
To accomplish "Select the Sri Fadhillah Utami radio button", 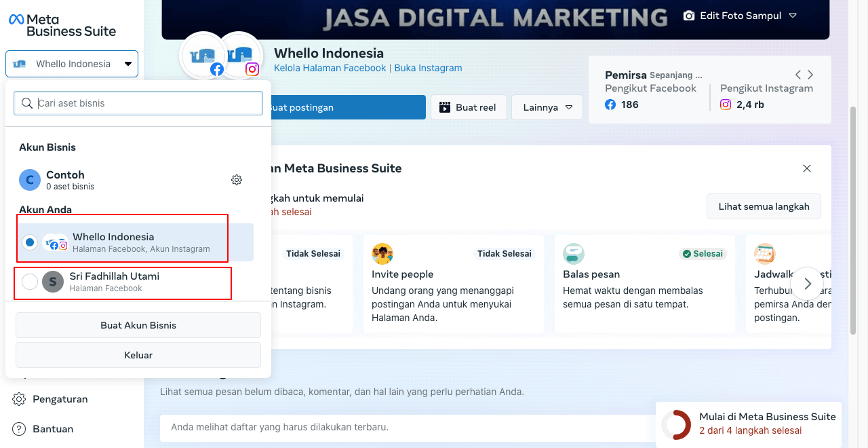I will tap(30, 282).
